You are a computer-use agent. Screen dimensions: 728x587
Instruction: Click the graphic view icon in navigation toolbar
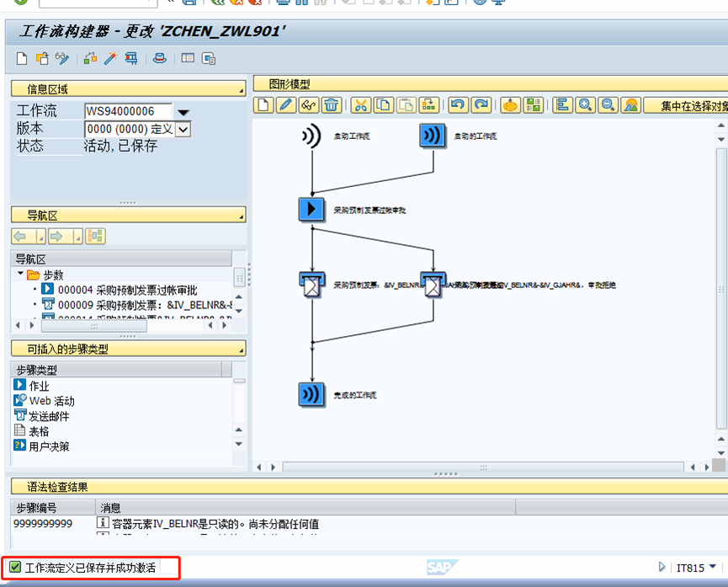coord(95,236)
